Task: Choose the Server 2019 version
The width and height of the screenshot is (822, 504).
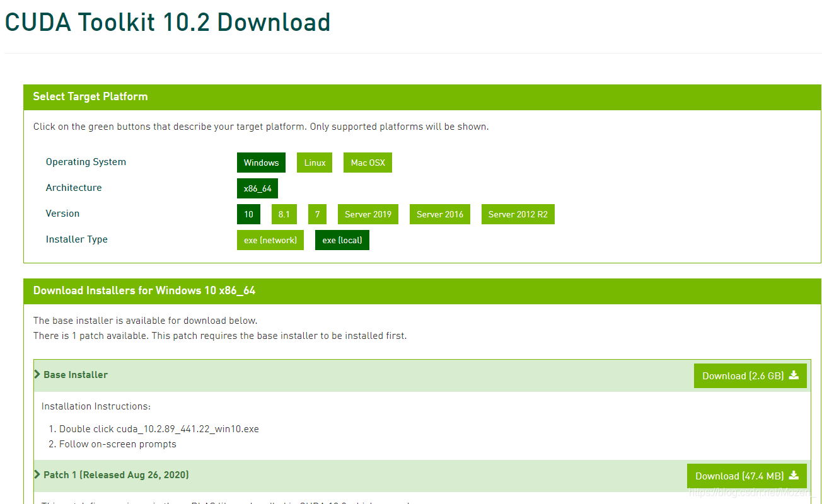Action: pos(368,214)
